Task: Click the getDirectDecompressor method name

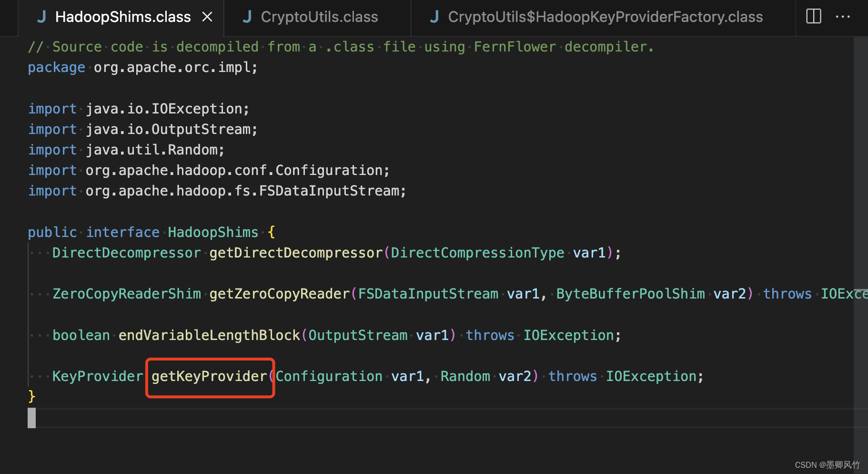Action: 295,253
